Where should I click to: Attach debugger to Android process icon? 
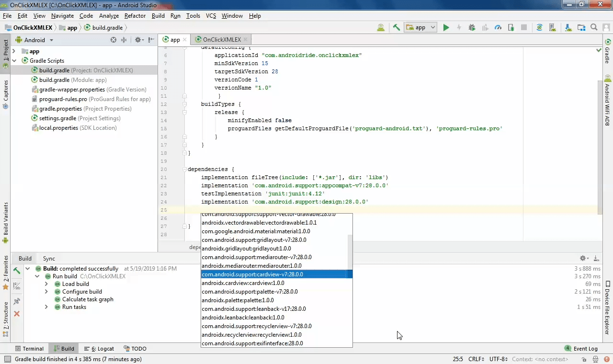[511, 28]
